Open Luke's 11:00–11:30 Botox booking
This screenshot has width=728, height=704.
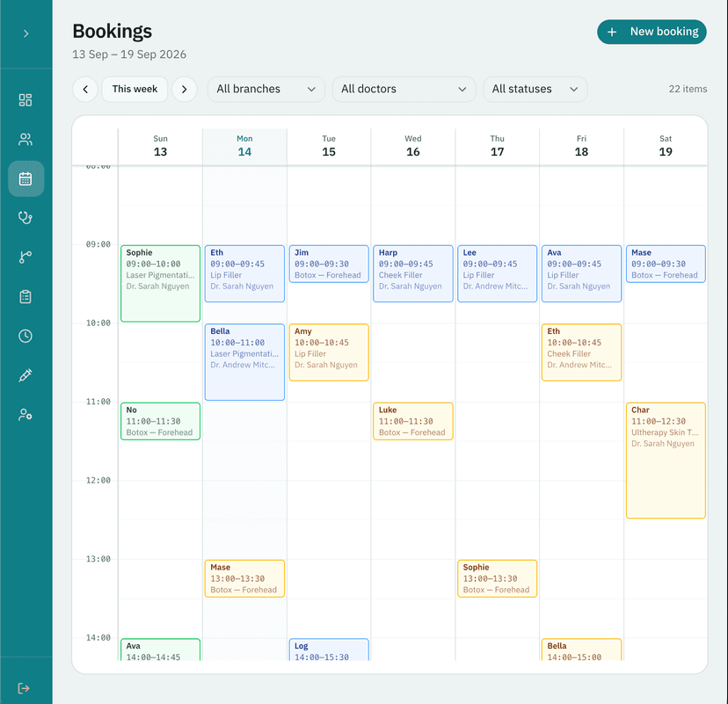[x=412, y=421]
